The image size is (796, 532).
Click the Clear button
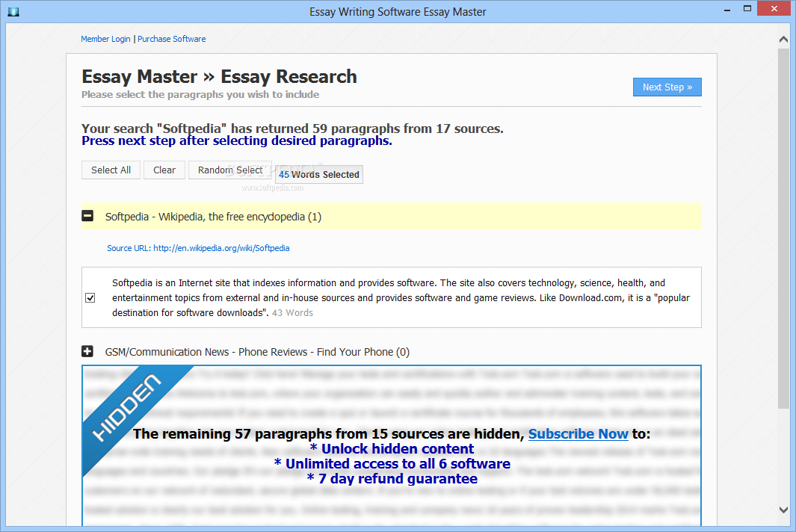pos(164,170)
